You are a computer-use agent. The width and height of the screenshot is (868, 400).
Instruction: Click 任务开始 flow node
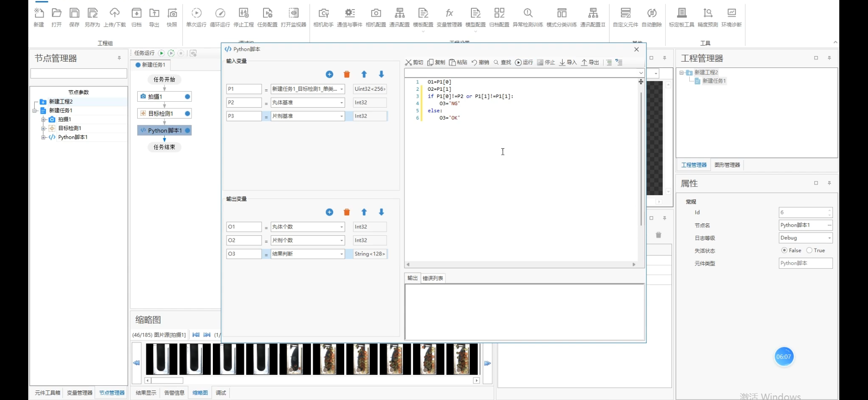[x=165, y=79]
